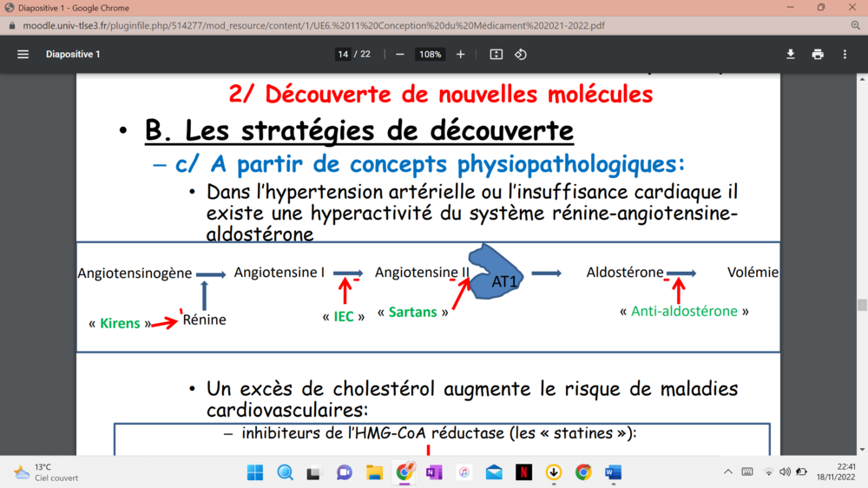Show hidden system tray icons
Image resolution: width=868 pixels, height=488 pixels.
point(727,472)
